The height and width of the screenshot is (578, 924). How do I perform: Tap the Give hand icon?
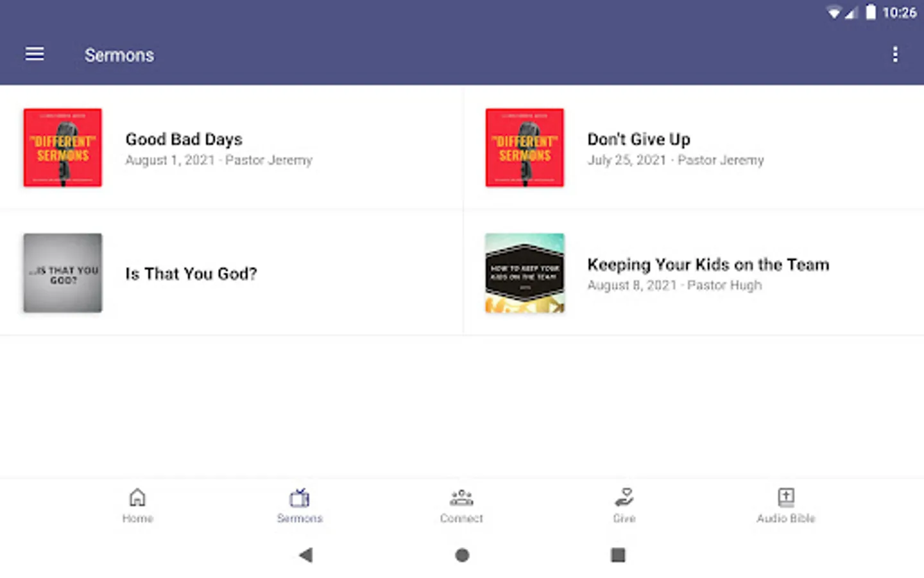624,497
